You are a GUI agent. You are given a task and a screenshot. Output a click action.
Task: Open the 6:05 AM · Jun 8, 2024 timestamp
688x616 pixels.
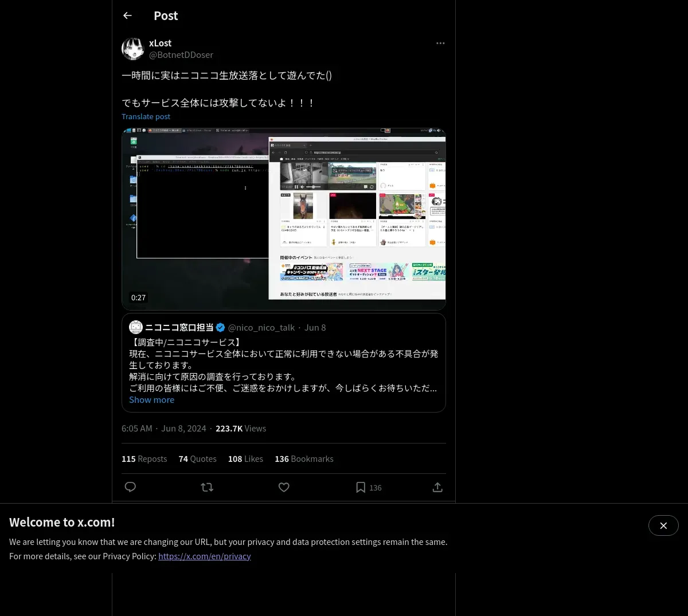coord(164,429)
